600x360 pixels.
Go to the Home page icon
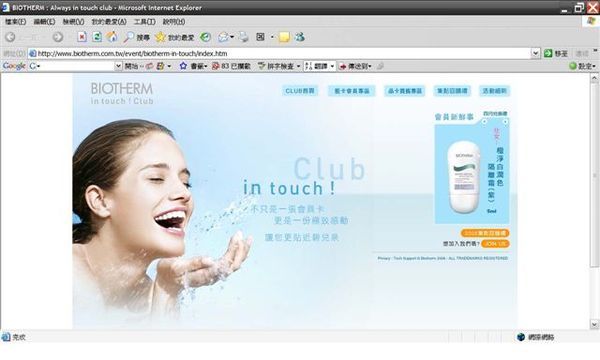pos(112,37)
